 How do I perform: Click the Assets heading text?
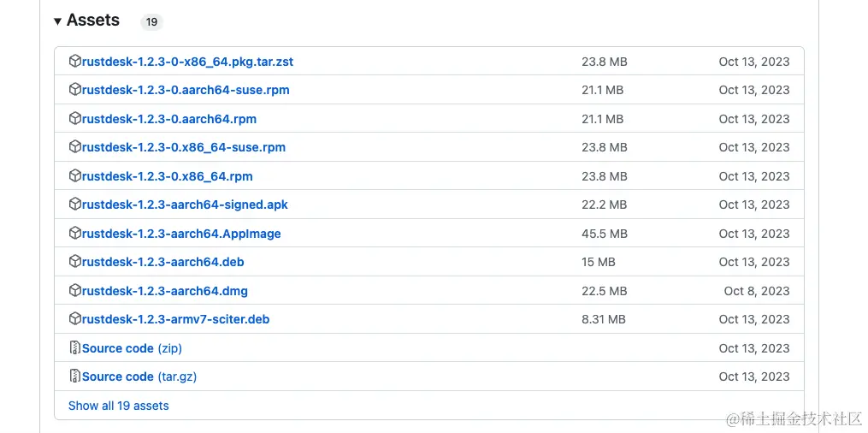tap(93, 21)
